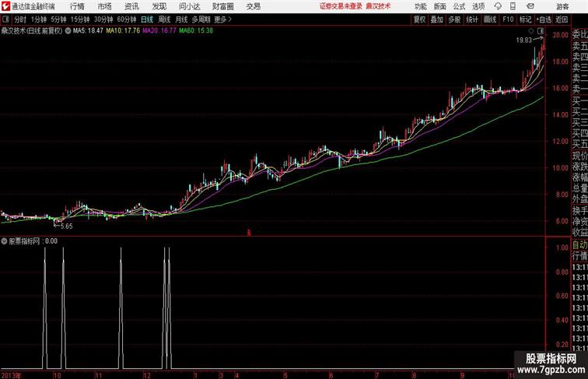
Task: Click the MA20: 16.77 value
Action: [x=159, y=31]
